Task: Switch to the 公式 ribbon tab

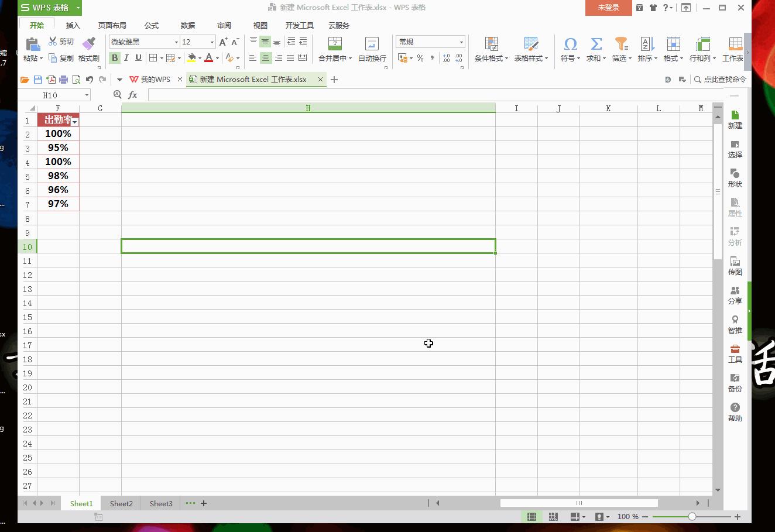Action: point(152,26)
